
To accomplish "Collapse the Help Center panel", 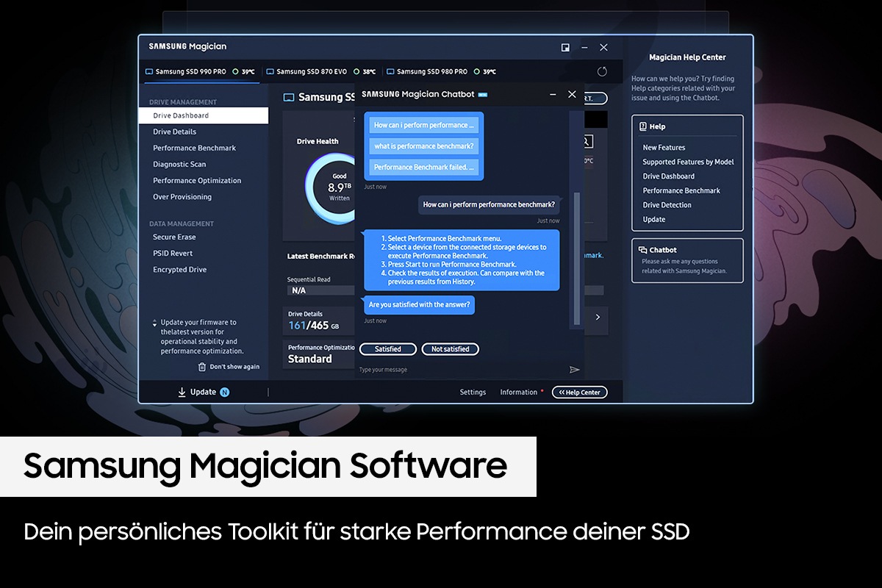I will point(579,392).
